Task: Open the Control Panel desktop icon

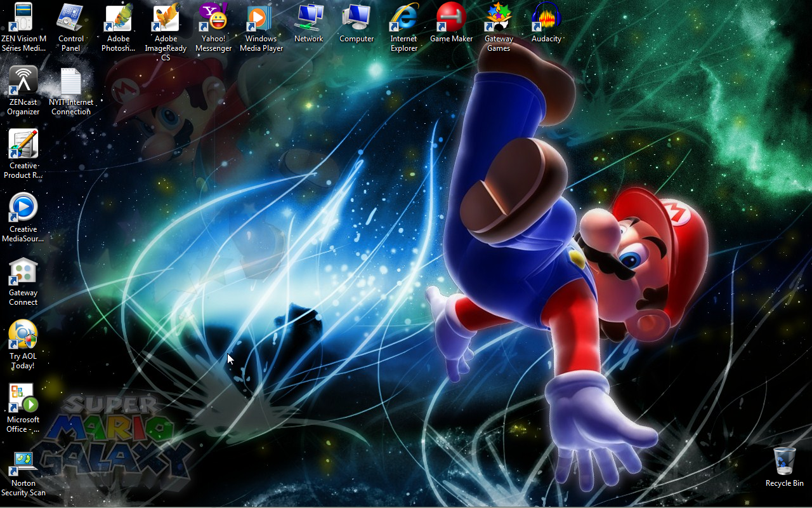Action: (x=71, y=18)
